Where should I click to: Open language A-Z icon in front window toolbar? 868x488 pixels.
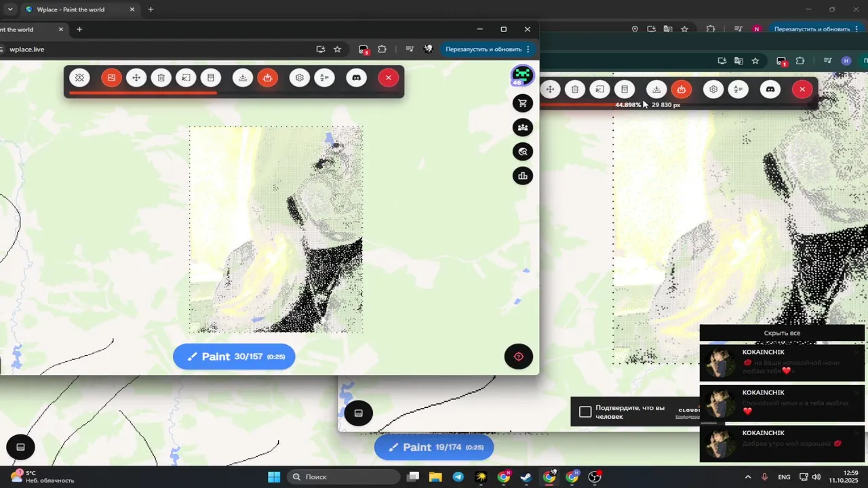[x=324, y=78]
